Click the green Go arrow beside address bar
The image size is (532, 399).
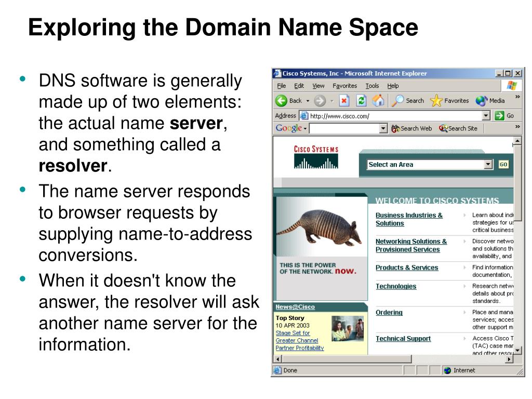click(x=500, y=116)
